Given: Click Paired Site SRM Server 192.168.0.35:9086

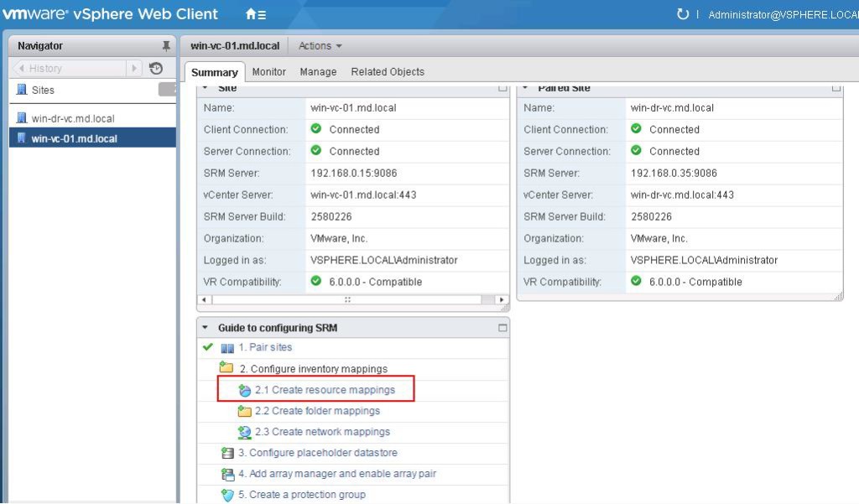Looking at the screenshot, I should point(674,173).
